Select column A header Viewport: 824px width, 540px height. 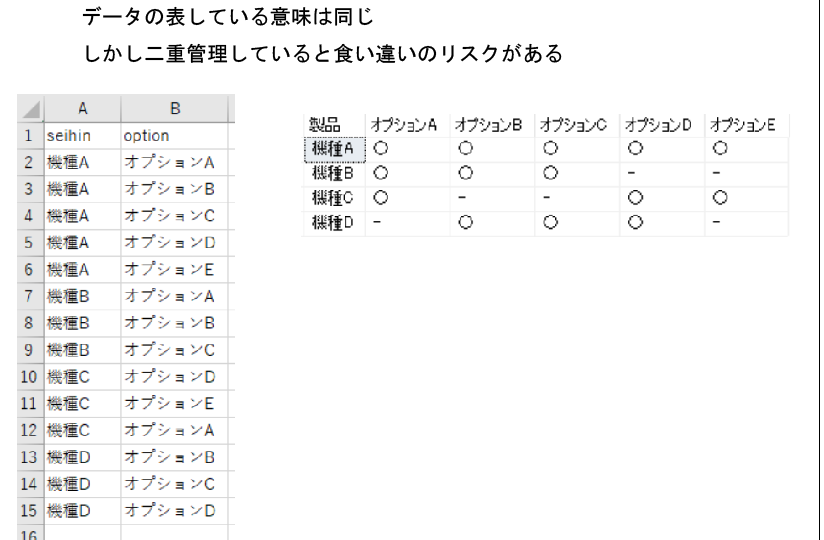83,109
